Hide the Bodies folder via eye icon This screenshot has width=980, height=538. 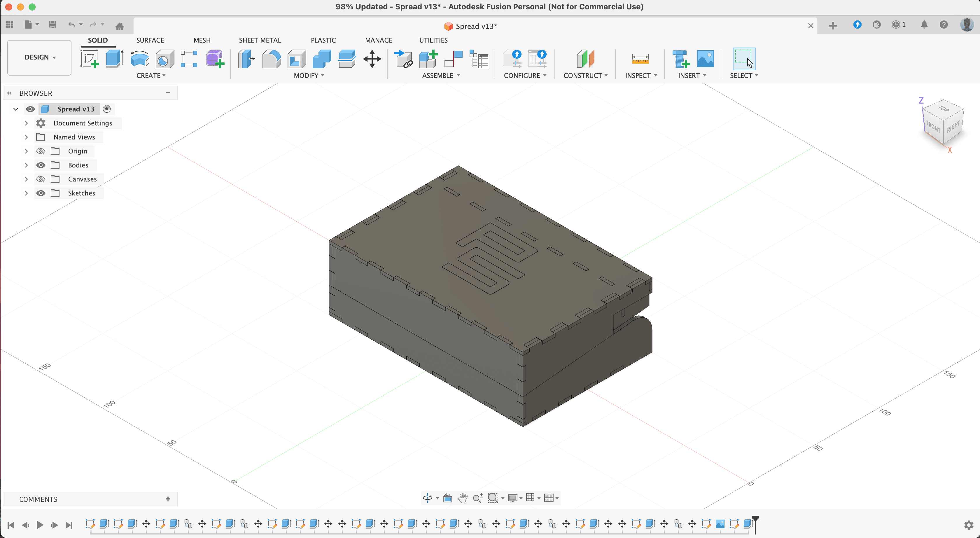(41, 165)
